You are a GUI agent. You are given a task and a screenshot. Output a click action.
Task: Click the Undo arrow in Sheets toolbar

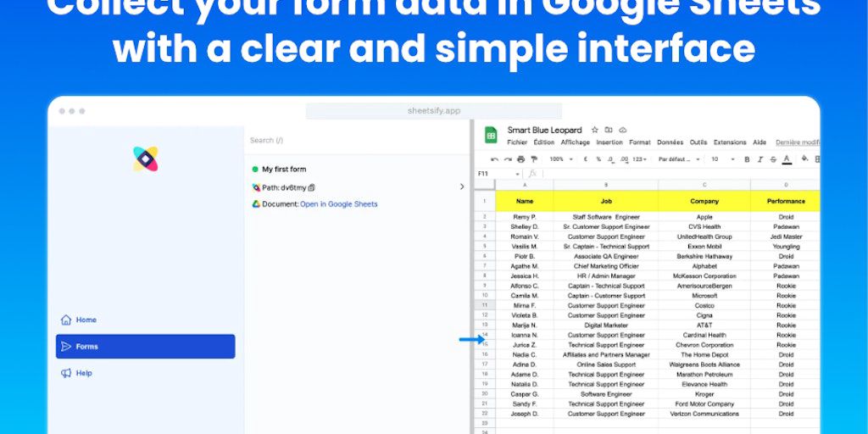click(x=494, y=159)
